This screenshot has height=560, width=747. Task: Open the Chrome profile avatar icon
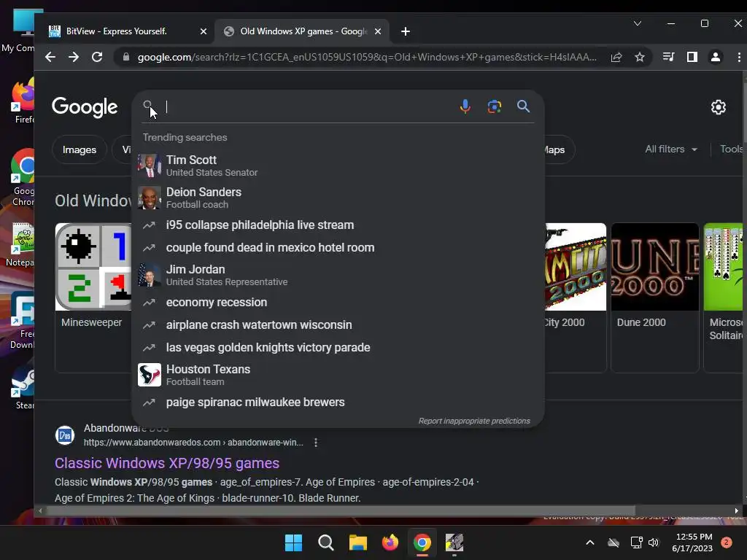click(x=715, y=57)
